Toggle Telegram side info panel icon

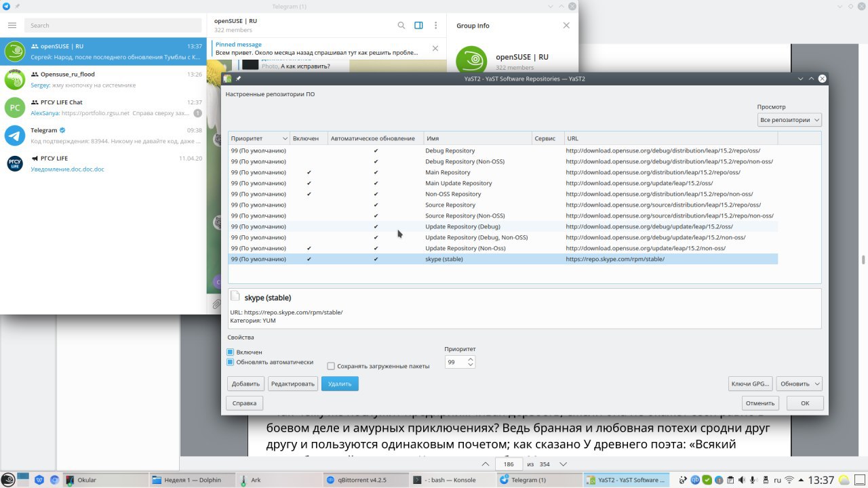pos(418,25)
